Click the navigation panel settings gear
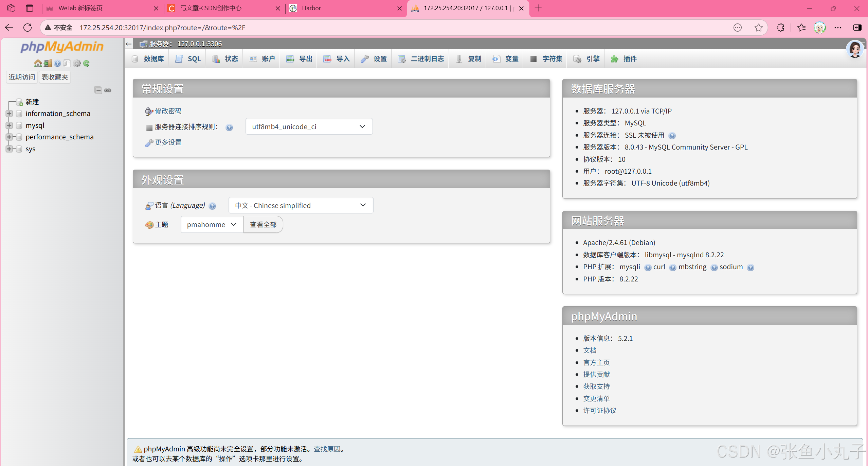 point(77,63)
